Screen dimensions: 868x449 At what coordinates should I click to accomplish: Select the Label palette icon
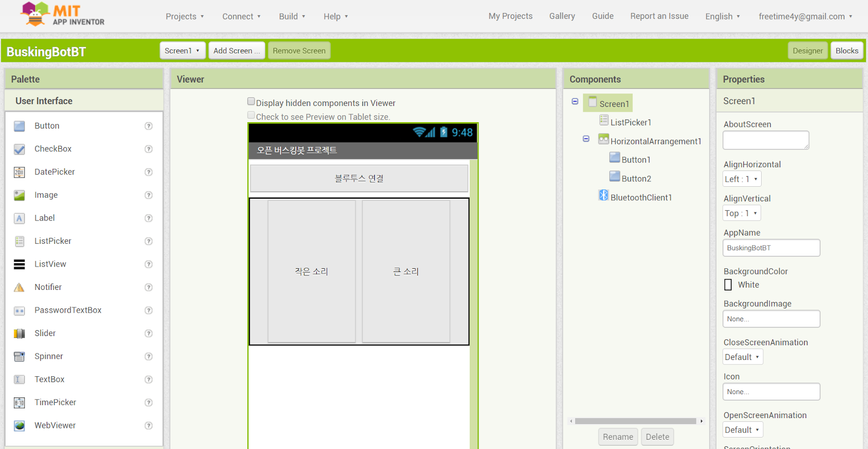tap(20, 218)
